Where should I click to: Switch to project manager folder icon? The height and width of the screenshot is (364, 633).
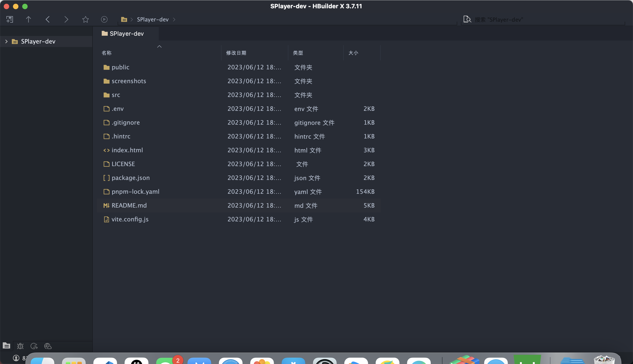point(6,346)
